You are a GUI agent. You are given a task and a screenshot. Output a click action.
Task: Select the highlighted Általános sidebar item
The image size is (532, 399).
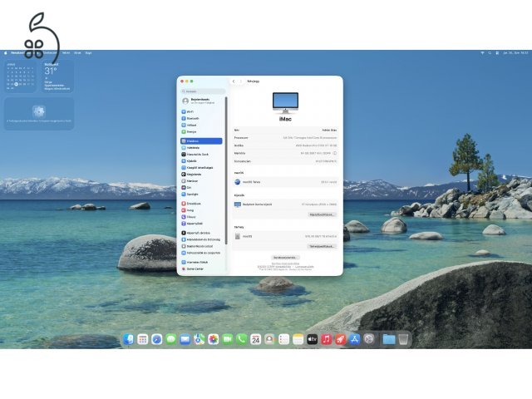tap(201, 140)
